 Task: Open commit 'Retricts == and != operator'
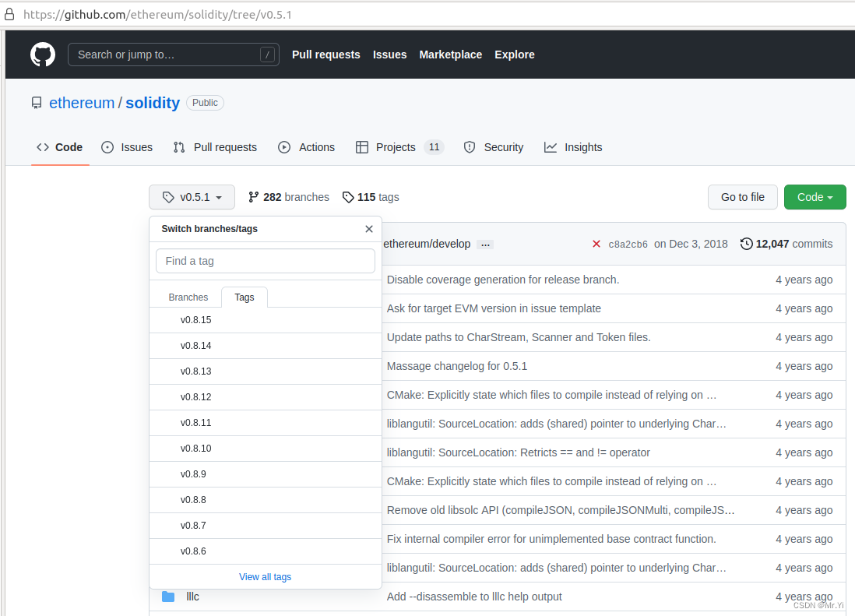[x=518, y=452]
